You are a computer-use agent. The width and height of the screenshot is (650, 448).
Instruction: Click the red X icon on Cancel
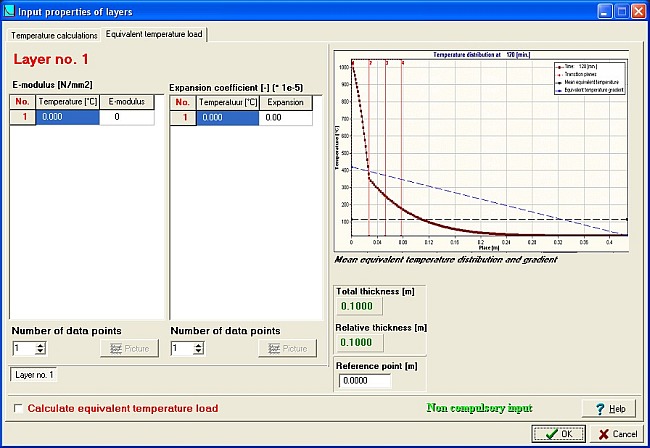tap(604, 434)
